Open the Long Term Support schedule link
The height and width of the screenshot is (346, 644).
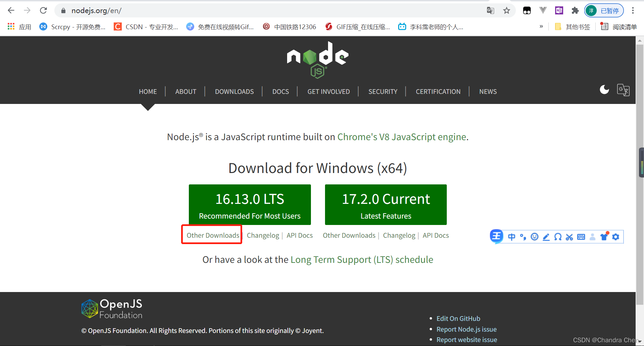(362, 259)
